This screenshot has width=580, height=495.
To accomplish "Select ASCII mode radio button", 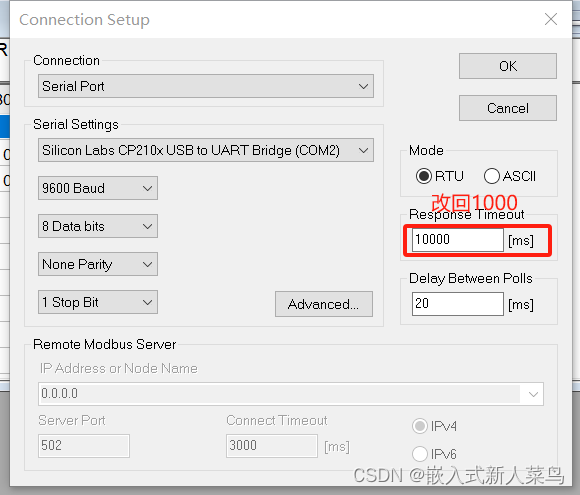I will [492, 176].
